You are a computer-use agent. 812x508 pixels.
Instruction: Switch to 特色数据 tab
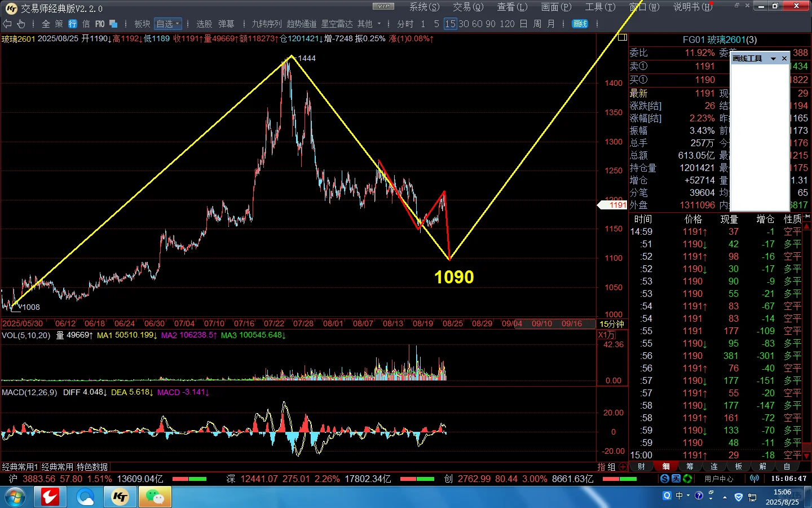coord(92,467)
